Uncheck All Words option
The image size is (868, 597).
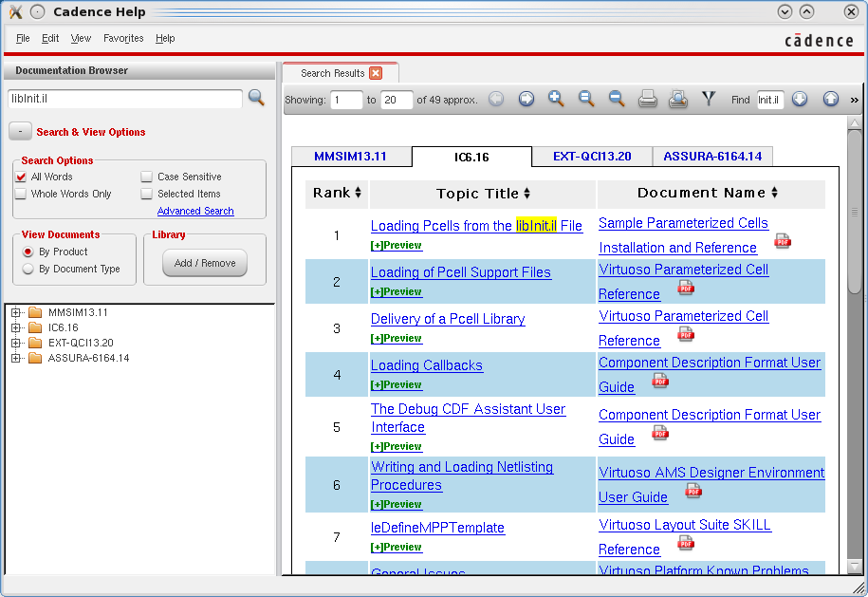(21, 177)
